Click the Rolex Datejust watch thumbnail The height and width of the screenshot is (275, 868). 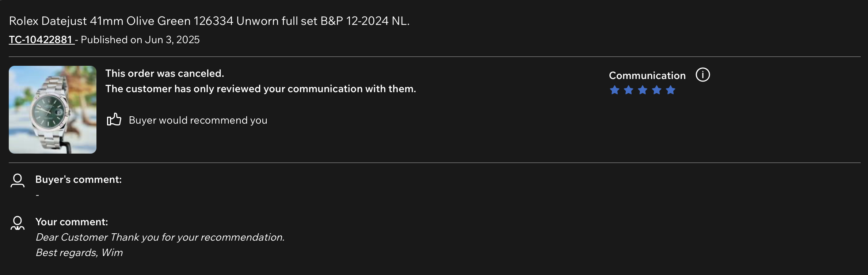click(x=53, y=110)
